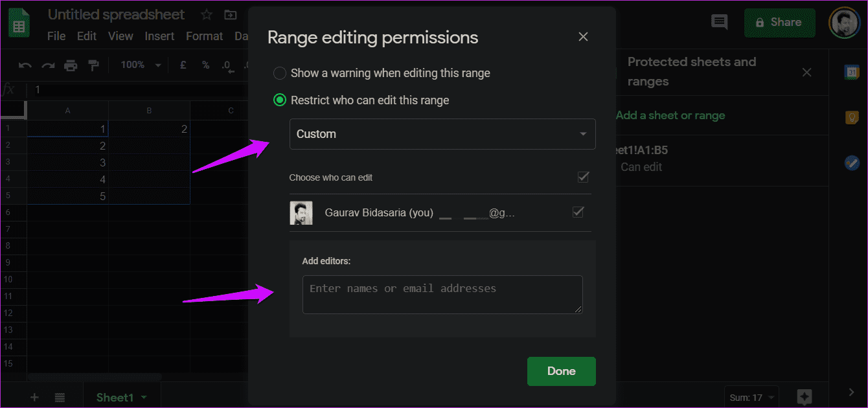This screenshot has width=868, height=408.
Task: Click Add a sheet or range
Action: [670, 115]
